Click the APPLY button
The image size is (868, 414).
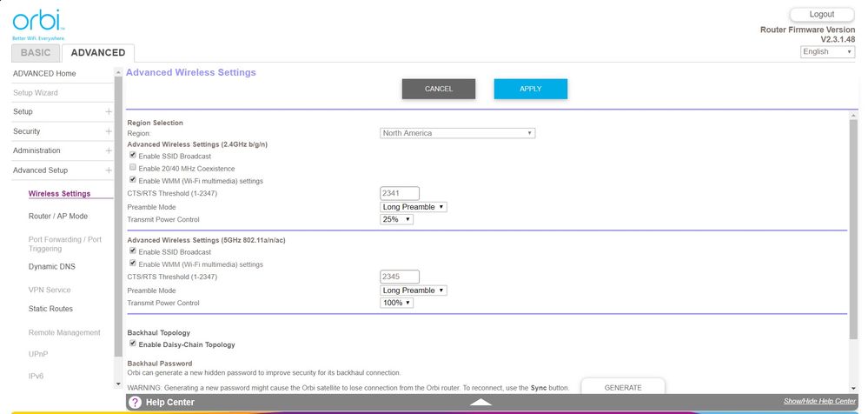[530, 89]
